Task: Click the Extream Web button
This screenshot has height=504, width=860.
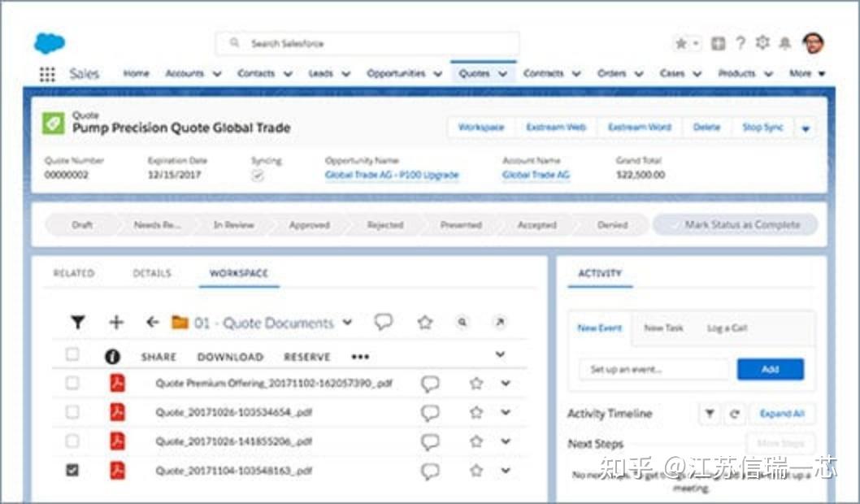Action: (x=556, y=128)
